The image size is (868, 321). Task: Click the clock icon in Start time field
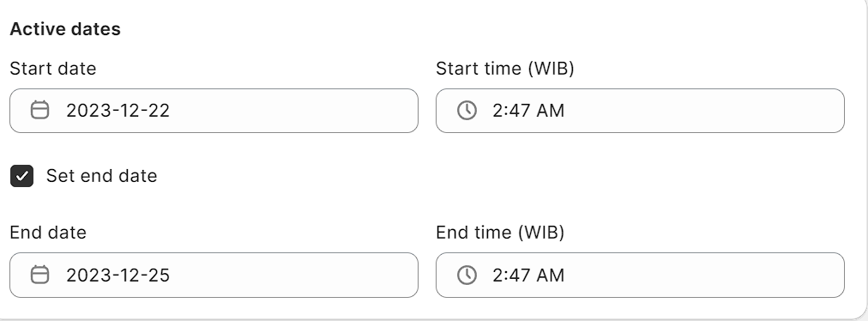(x=467, y=111)
